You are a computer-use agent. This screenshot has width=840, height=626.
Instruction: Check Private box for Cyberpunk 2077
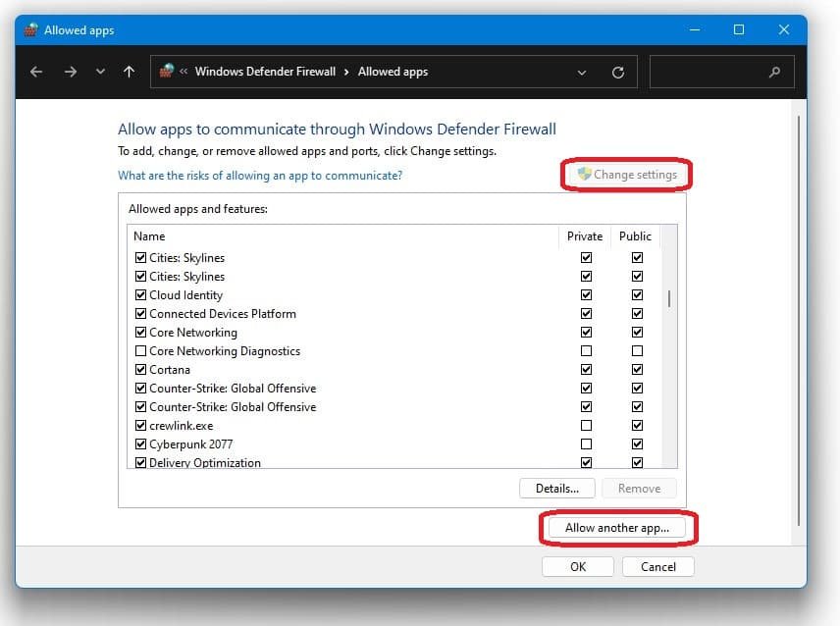pyautogui.click(x=587, y=443)
